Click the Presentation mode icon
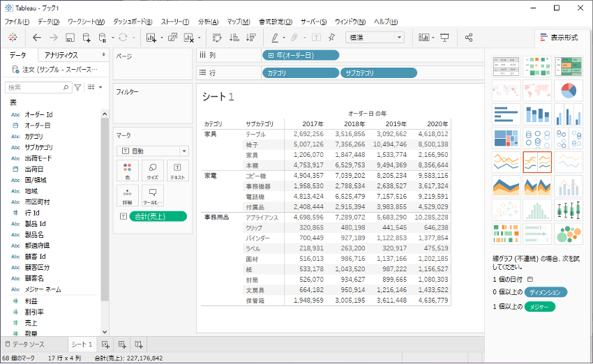Viewport: 593px width, 364px height. pyautogui.click(x=445, y=38)
